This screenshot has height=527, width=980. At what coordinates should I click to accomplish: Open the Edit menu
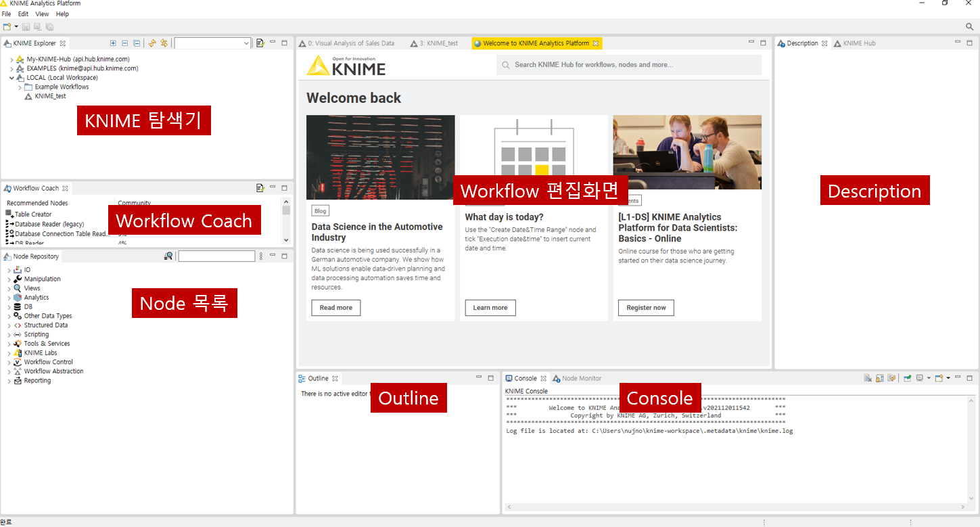point(23,14)
